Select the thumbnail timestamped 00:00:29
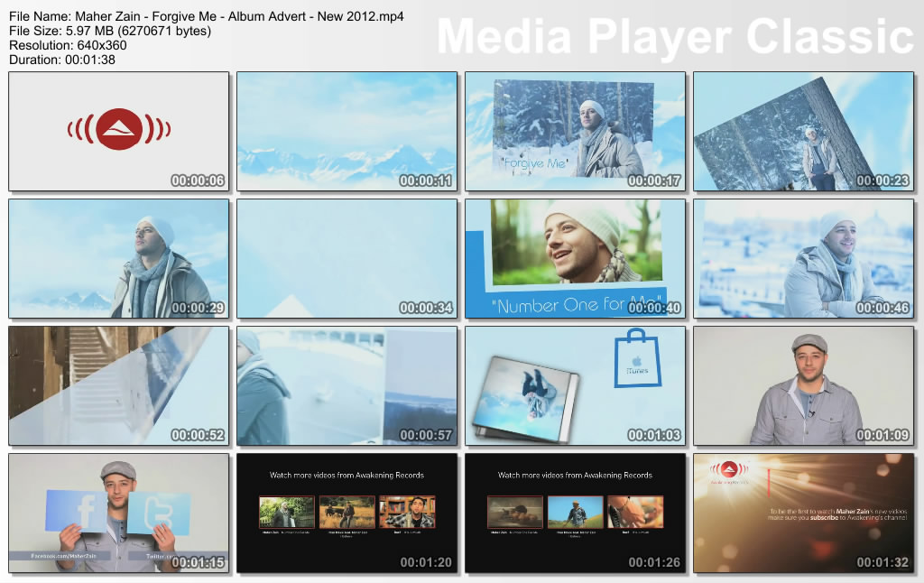Screen dimensions: 924x583 (118, 259)
